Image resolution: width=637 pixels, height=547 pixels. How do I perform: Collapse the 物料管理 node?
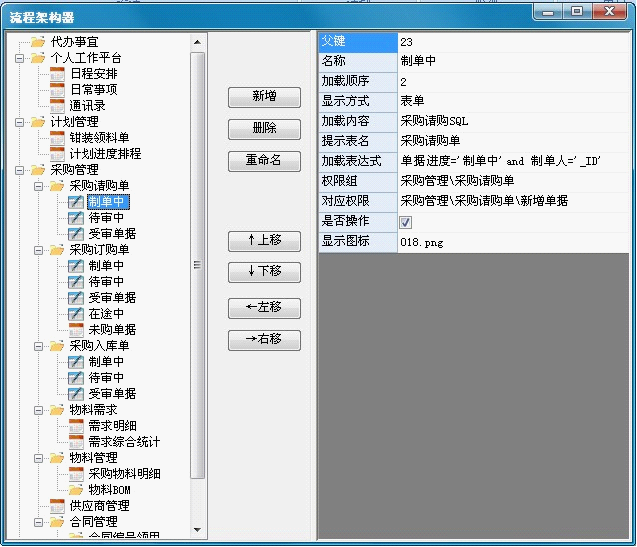point(38,458)
